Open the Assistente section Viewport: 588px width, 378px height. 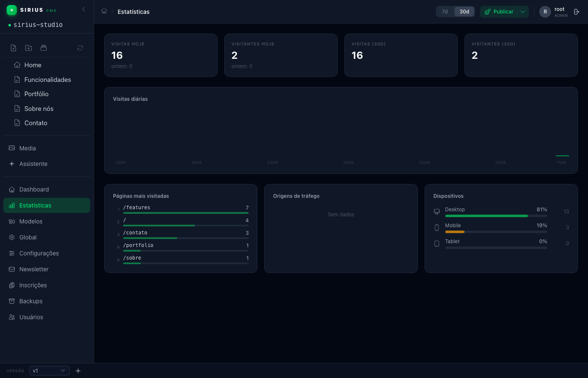(47, 164)
